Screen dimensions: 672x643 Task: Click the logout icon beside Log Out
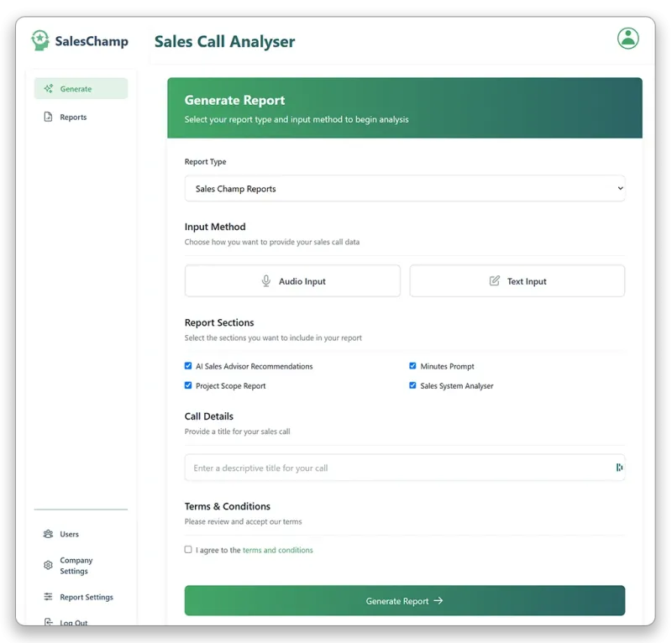point(49,621)
